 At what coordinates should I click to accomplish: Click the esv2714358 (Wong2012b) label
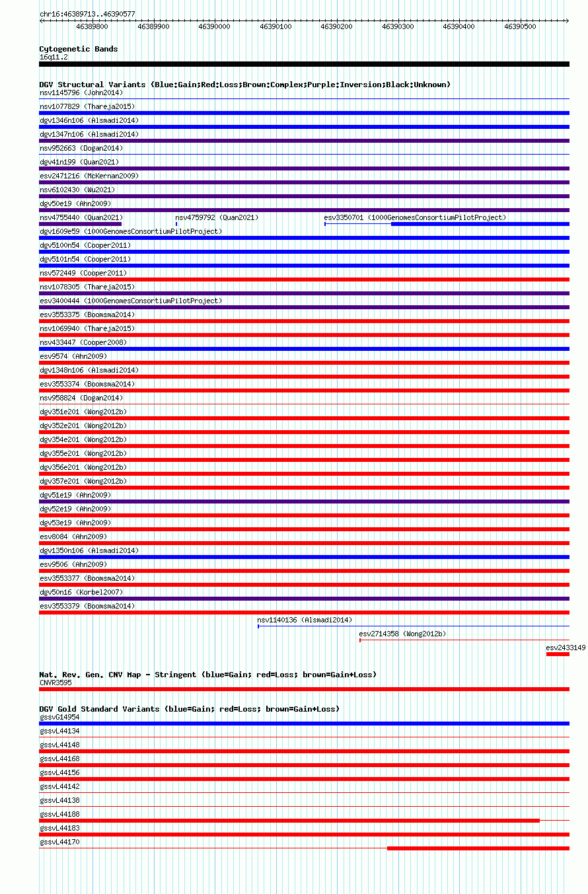click(x=402, y=634)
